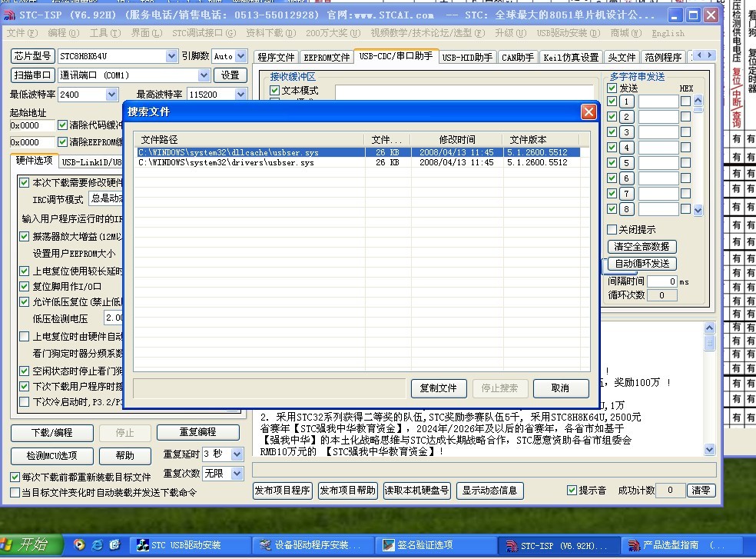The image size is (756, 559).
Task: Toggle 每次下载前都重新装载目标文件 checkbox
Action: [x=15, y=477]
